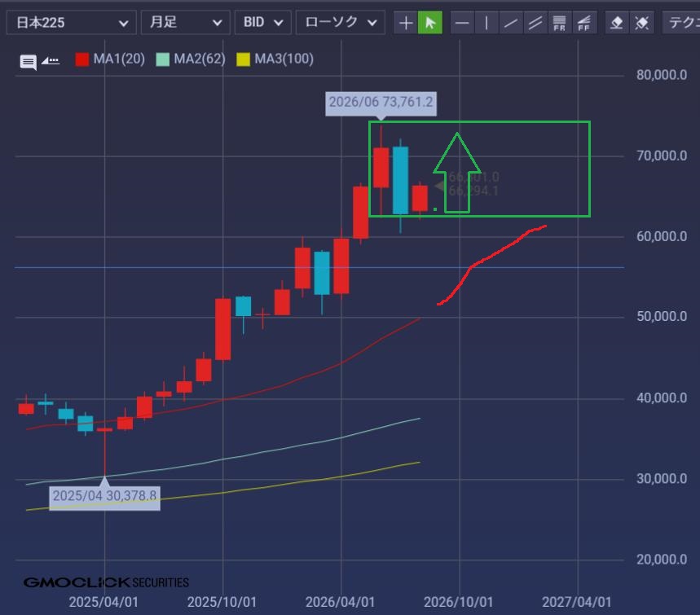Open the 日本225 symbol dropdown
Image resolution: width=700 pixels, height=615 pixels.
point(72,23)
